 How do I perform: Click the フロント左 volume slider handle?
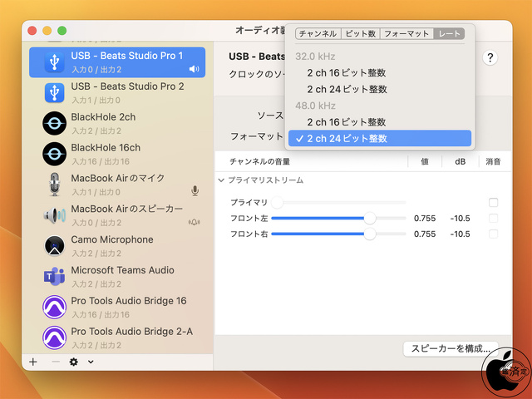370,219
